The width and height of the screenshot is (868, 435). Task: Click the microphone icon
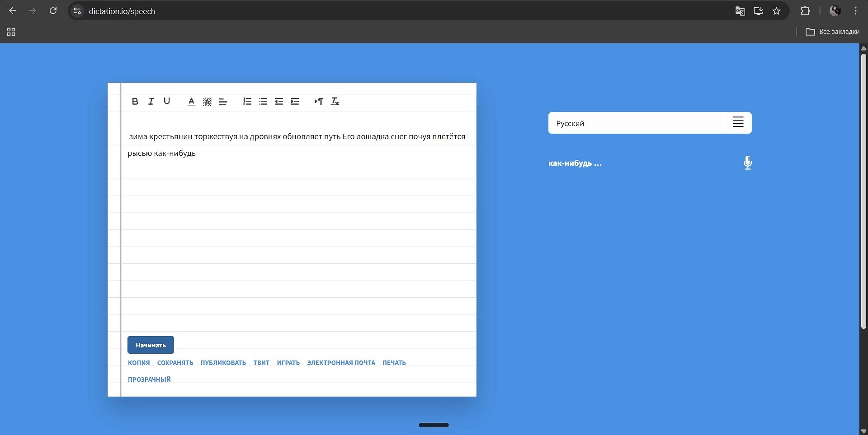tap(747, 163)
